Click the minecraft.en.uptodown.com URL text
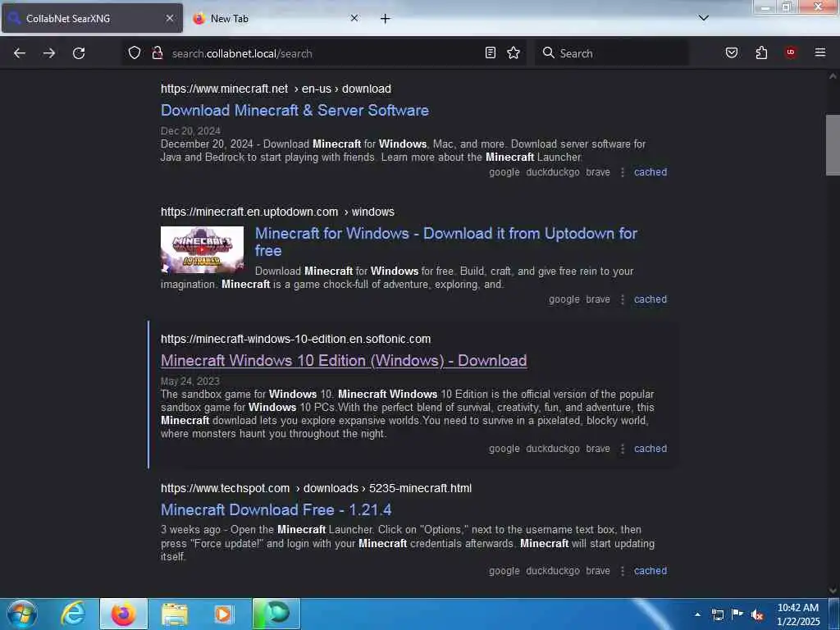 coord(249,212)
